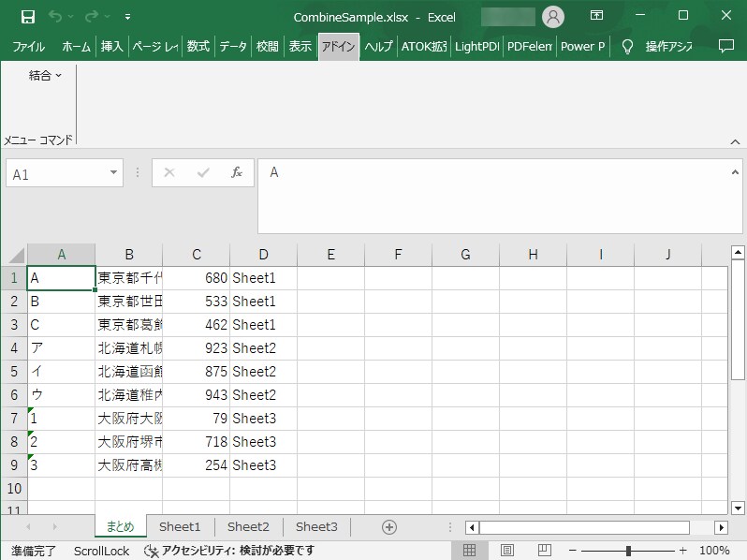Switch to the Sheet2 sheet tab
747x560 pixels.
(x=248, y=526)
